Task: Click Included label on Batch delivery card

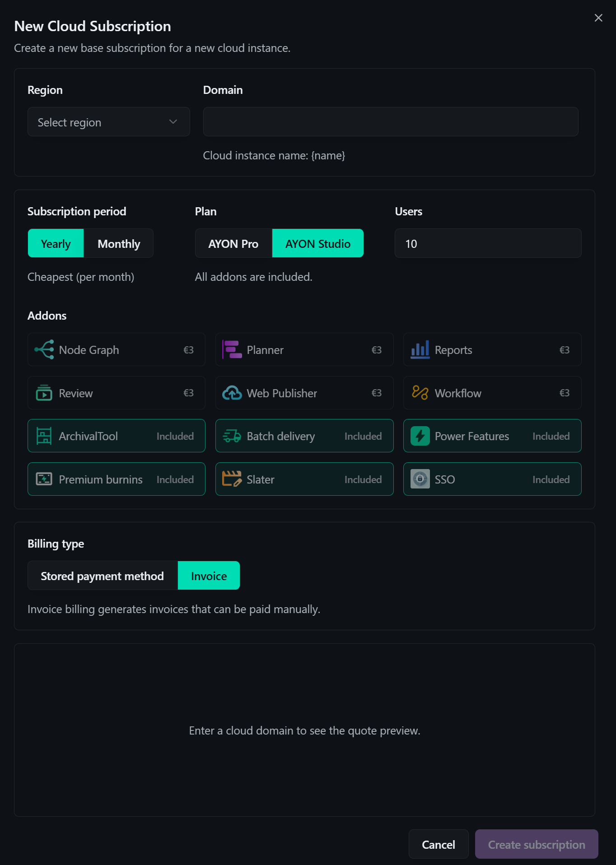Action: pos(363,436)
